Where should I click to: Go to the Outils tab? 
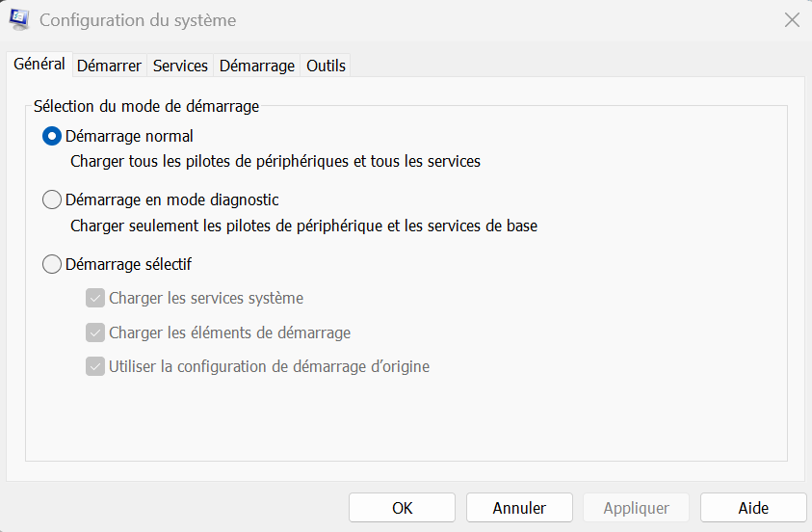[x=326, y=66]
